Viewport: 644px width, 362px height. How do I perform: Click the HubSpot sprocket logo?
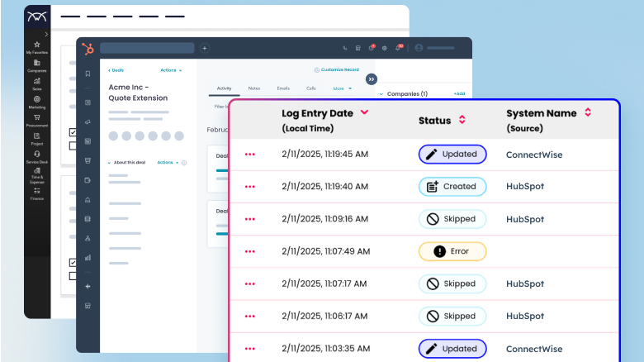(88, 49)
